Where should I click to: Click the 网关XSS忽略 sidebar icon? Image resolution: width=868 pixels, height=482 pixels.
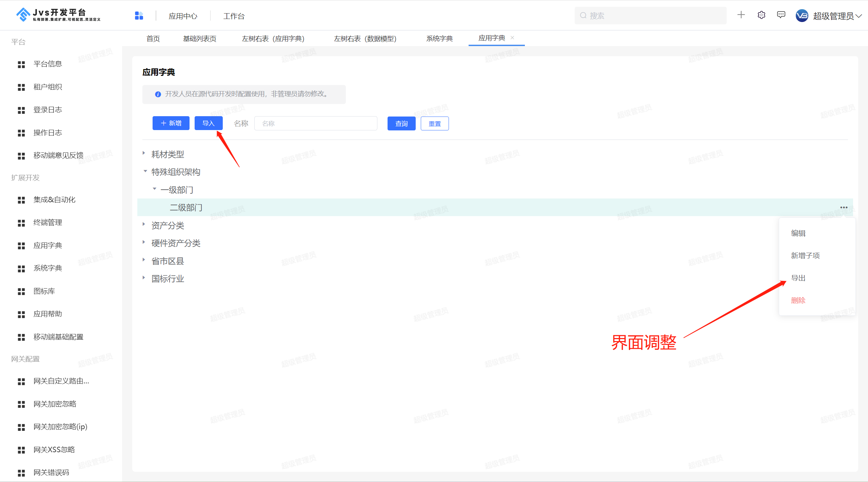[x=21, y=450]
